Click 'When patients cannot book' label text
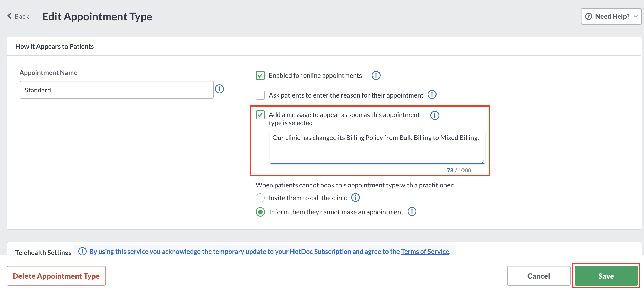The width and height of the screenshot is (644, 290). click(x=355, y=185)
